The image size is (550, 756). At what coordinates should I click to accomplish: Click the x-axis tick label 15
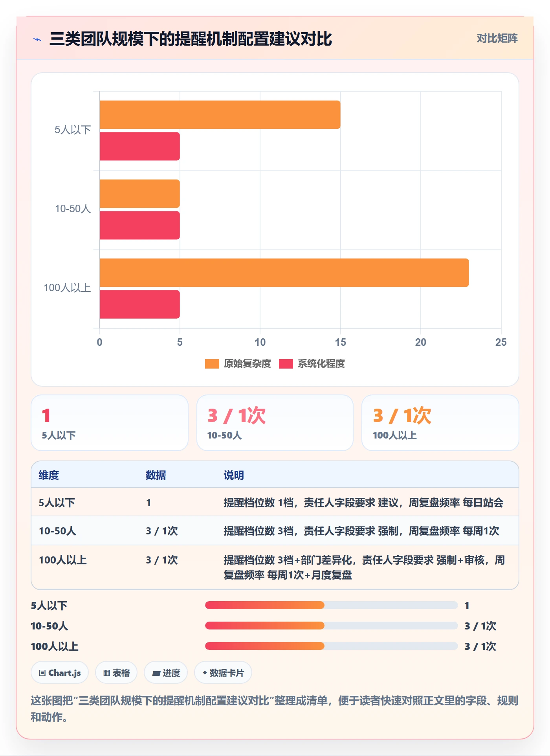click(x=341, y=342)
